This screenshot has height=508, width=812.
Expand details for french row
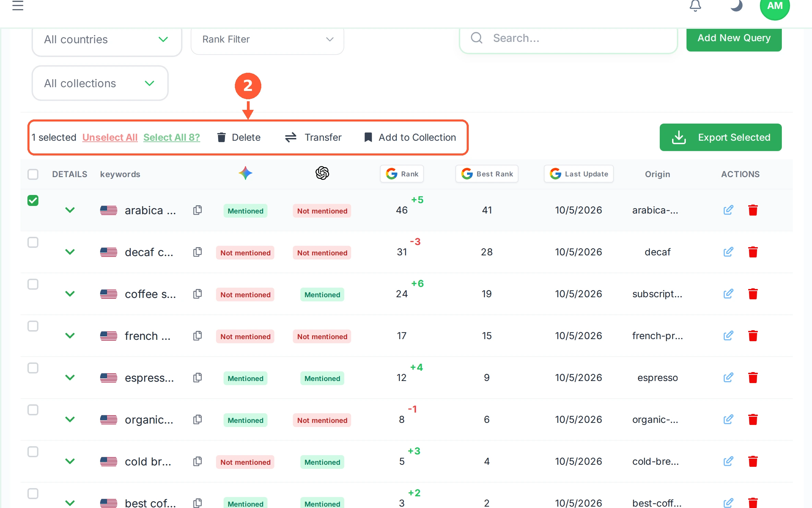pyautogui.click(x=70, y=336)
